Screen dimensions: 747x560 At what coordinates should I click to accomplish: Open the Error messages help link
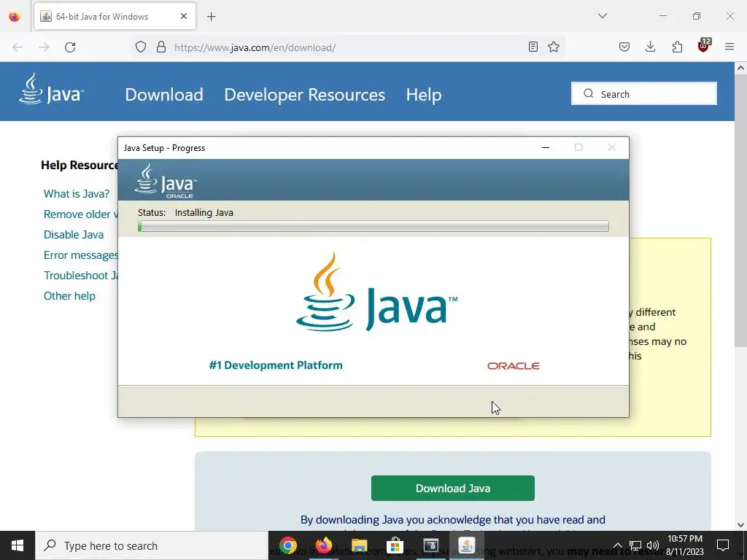(80, 255)
